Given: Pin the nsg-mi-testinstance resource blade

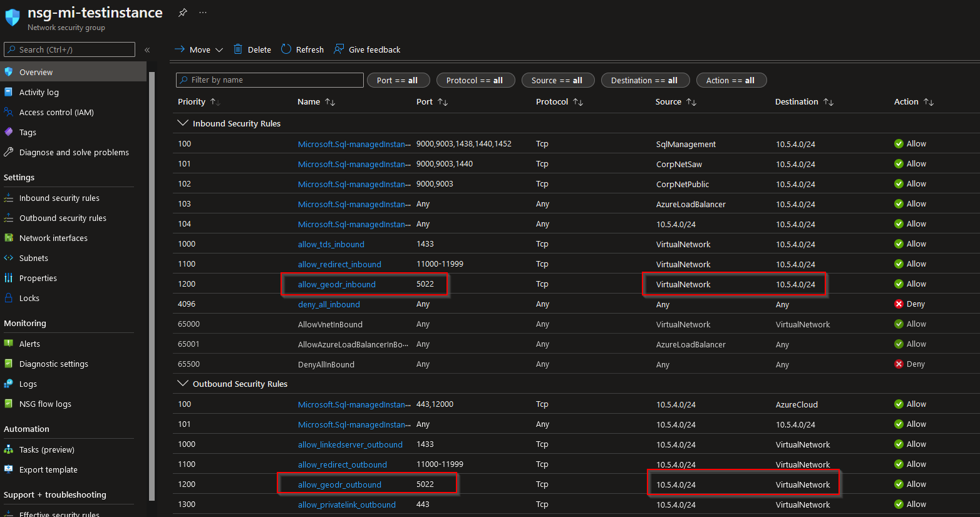Looking at the screenshot, I should 182,13.
